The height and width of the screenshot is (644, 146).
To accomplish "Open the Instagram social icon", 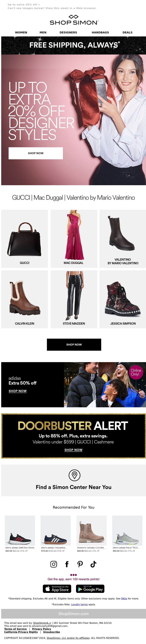I will pos(54,564).
